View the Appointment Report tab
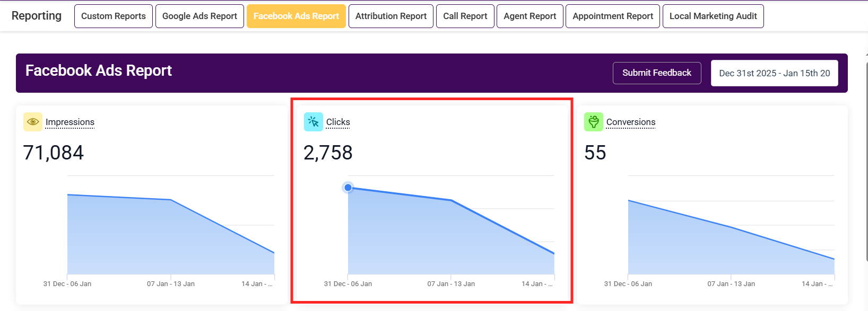Viewport: 868px width, 311px height. point(613,16)
